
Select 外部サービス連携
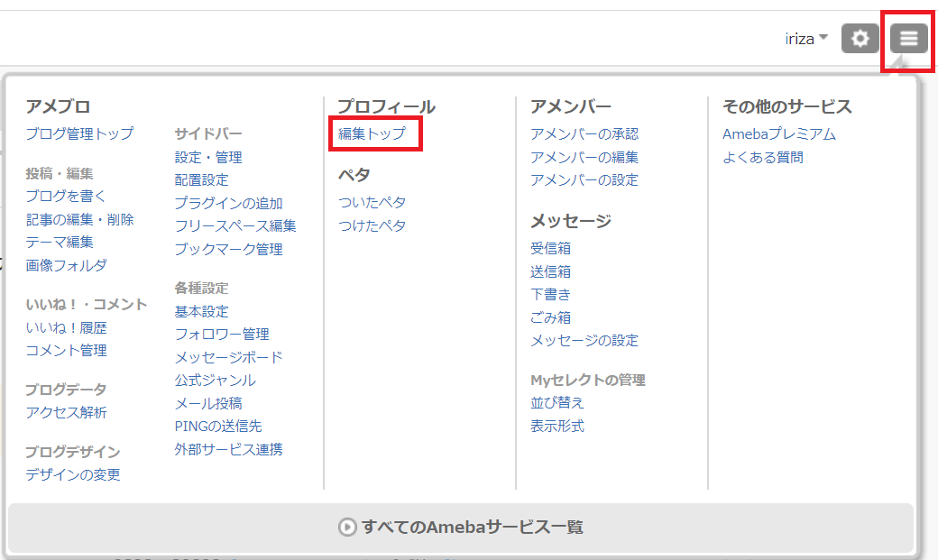click(x=228, y=449)
